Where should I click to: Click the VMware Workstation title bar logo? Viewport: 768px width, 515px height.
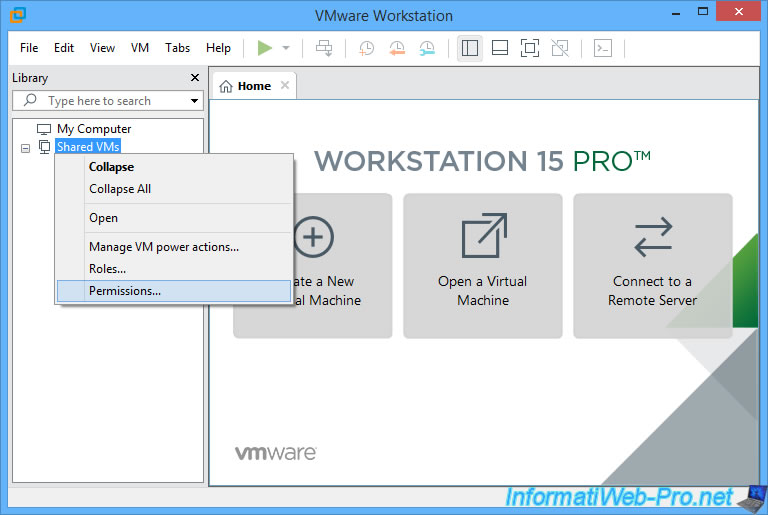click(x=18, y=15)
